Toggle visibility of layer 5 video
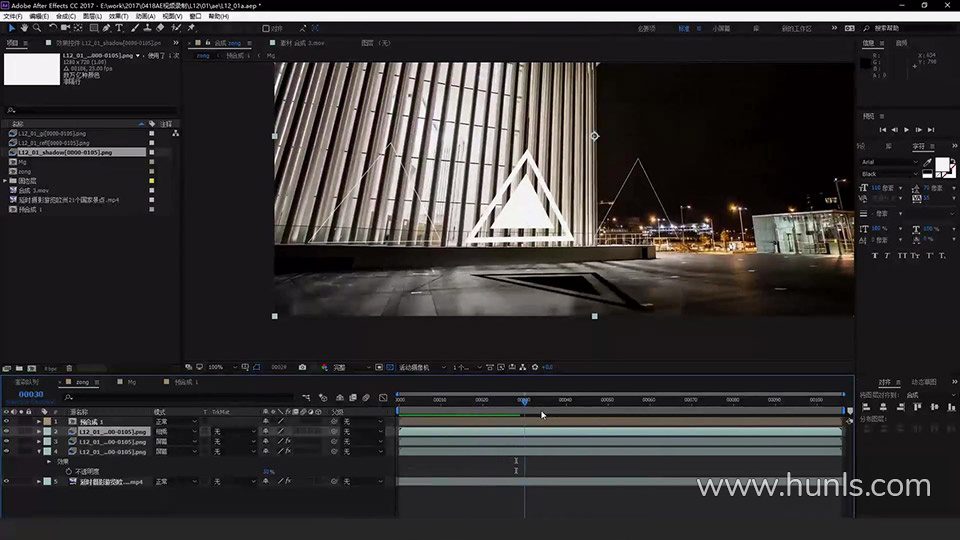 click(7, 482)
